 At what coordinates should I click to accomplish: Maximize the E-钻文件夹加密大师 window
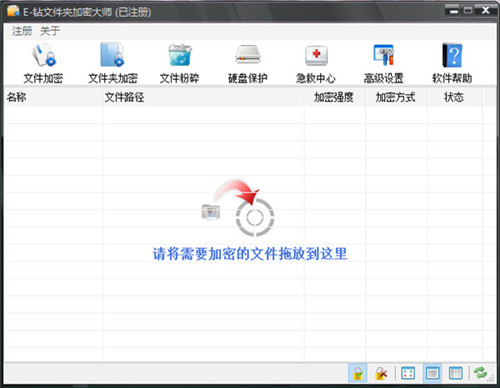pyautogui.click(x=468, y=11)
